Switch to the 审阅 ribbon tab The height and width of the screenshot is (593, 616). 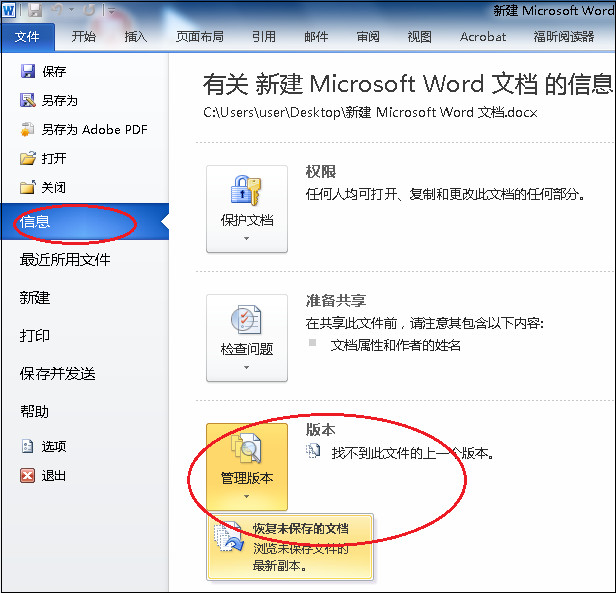tap(368, 37)
